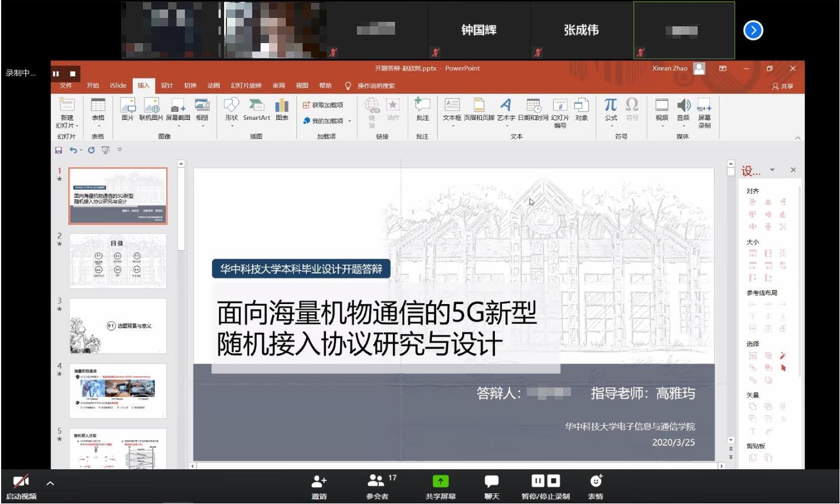Insert a 文本框 text box

click(x=452, y=109)
